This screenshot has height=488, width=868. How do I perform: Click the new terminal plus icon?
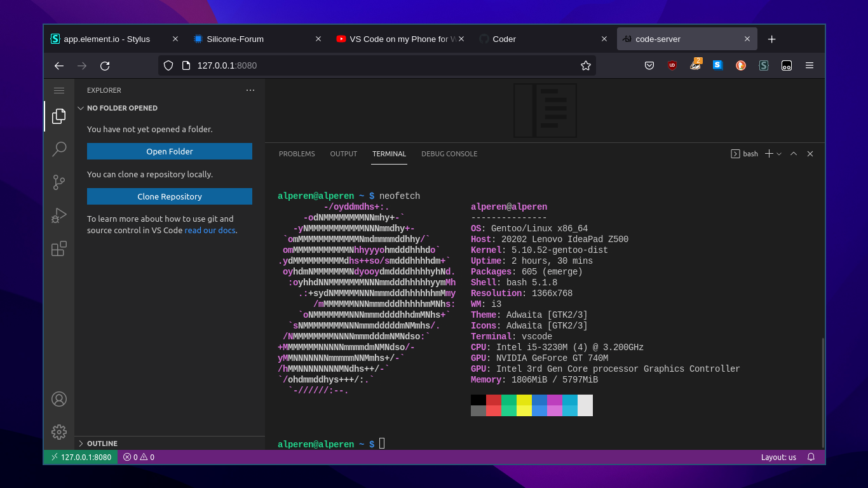[x=769, y=154]
